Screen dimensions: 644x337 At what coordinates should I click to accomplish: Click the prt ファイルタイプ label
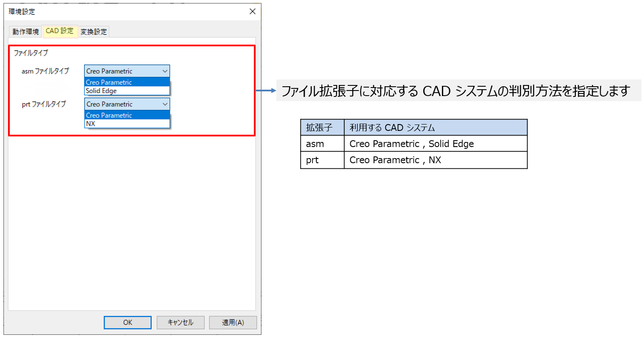pyautogui.click(x=44, y=104)
